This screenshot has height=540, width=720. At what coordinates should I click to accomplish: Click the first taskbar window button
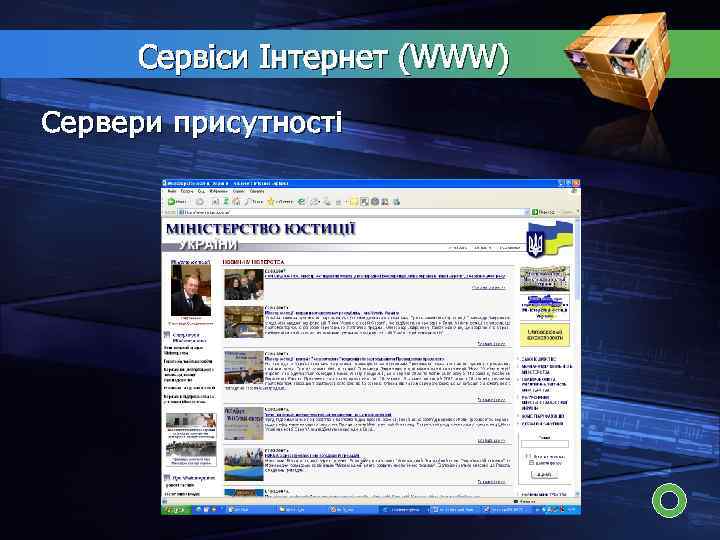coord(251,510)
